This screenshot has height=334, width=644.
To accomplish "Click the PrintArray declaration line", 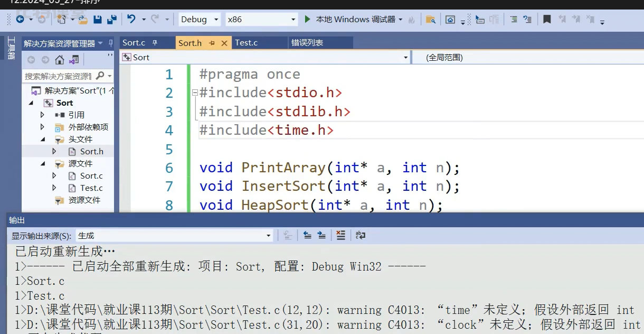I will (x=330, y=168).
